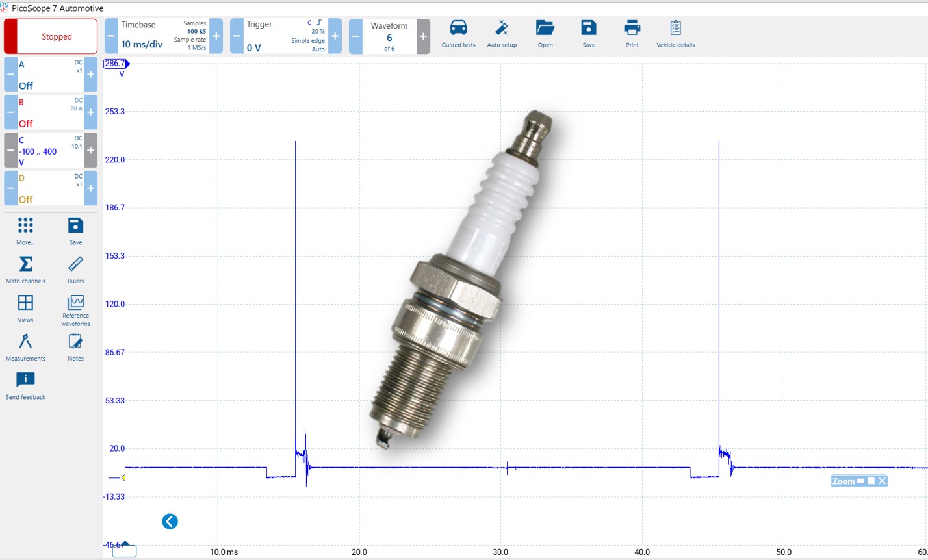The width and height of the screenshot is (928, 560).
Task: Click the blue back arrow circle on the graph
Action: click(170, 521)
